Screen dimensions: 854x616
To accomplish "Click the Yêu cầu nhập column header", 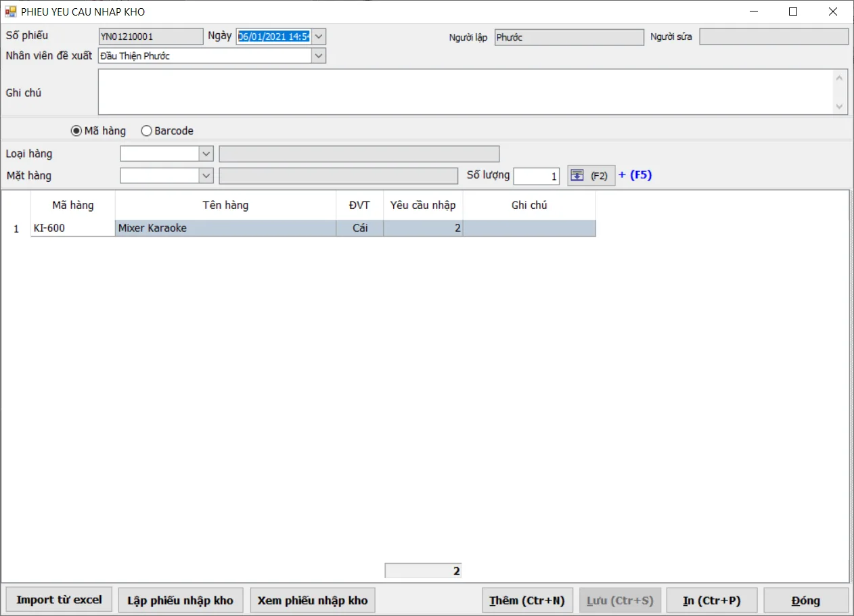I will (423, 205).
